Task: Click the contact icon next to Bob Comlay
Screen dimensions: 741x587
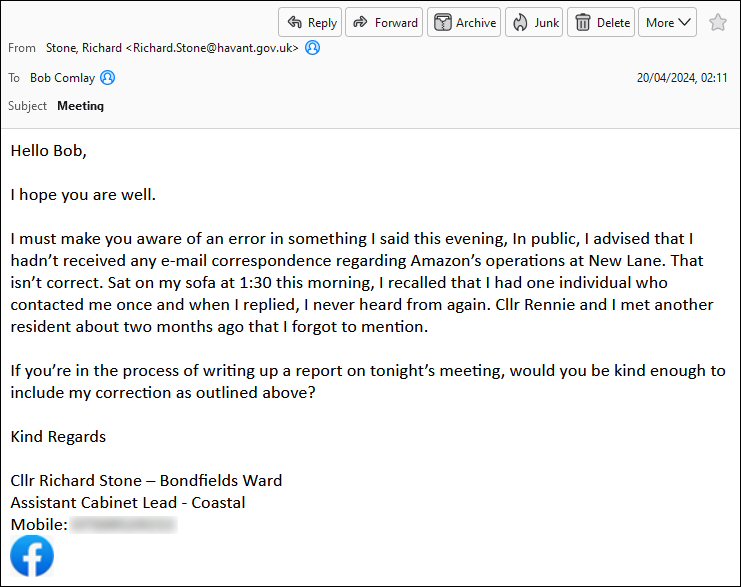Action: 108,78
